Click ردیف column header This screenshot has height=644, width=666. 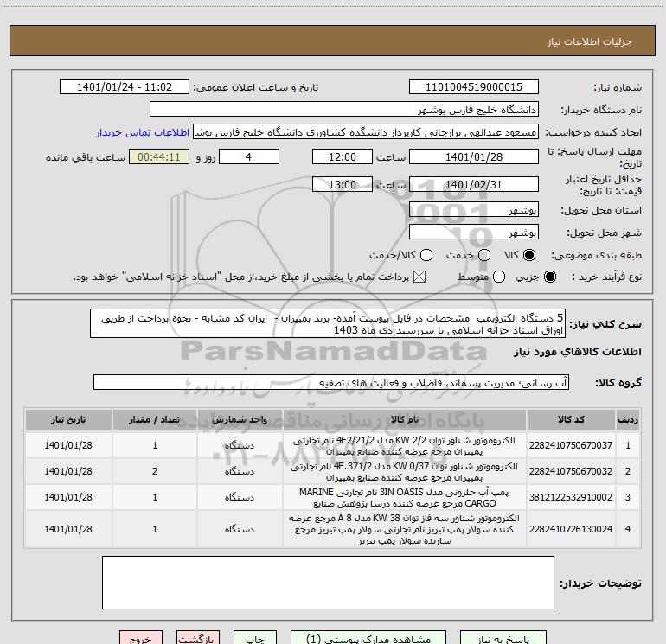pyautogui.click(x=628, y=420)
